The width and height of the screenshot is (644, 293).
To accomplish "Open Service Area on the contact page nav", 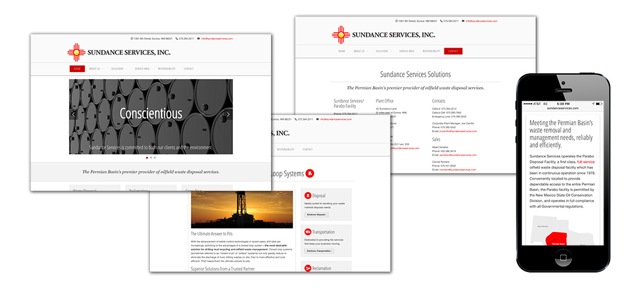I will coord(407,52).
